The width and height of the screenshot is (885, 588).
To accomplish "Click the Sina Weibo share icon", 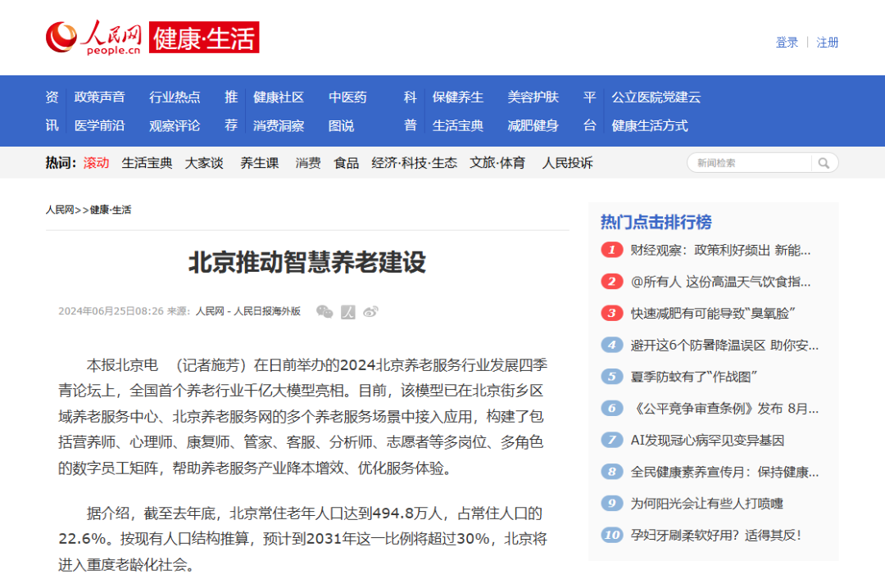I will click(371, 311).
